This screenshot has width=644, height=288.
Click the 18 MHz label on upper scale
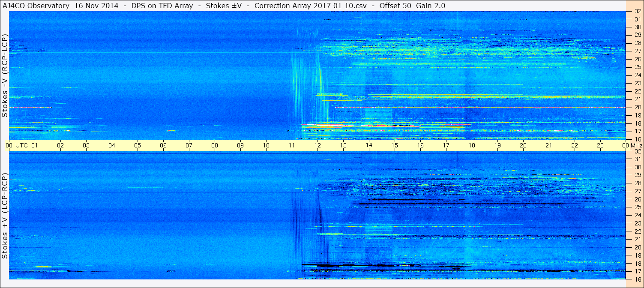637,123
